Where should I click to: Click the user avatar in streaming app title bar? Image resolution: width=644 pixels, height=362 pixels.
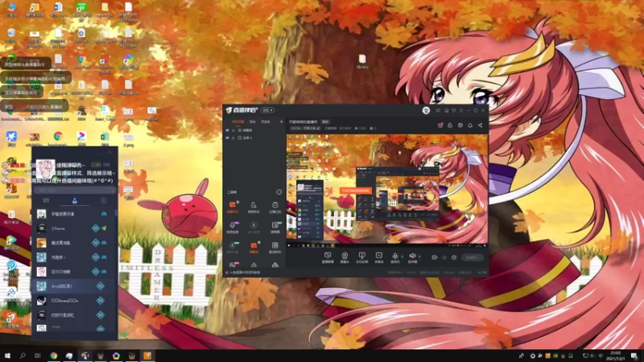tap(426, 110)
